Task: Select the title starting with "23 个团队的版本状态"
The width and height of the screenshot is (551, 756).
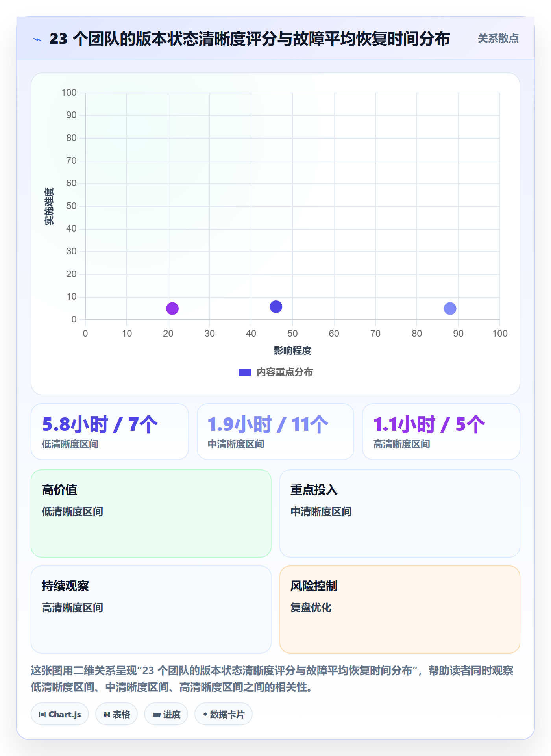Action: (250, 39)
